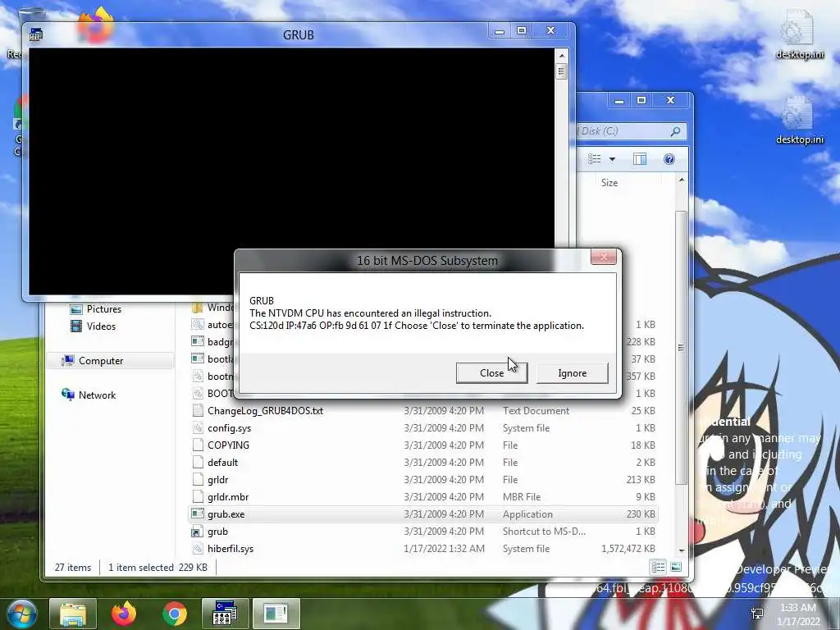
Task: Sort files by the Size column header
Action: [x=609, y=183]
